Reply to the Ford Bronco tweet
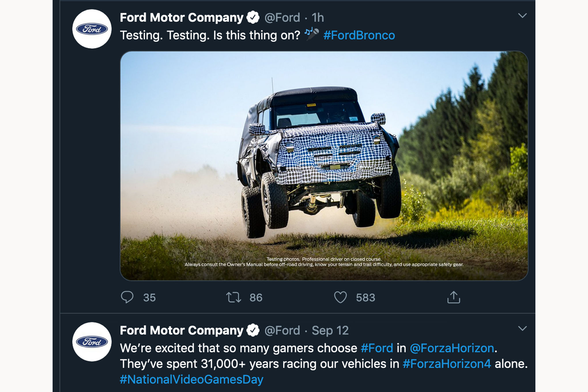The height and width of the screenshot is (392, 588). tap(127, 297)
